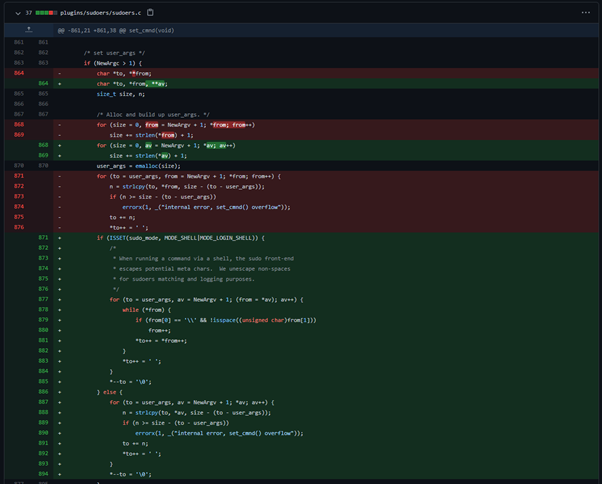Click new line number 864 on added row

click(x=43, y=83)
